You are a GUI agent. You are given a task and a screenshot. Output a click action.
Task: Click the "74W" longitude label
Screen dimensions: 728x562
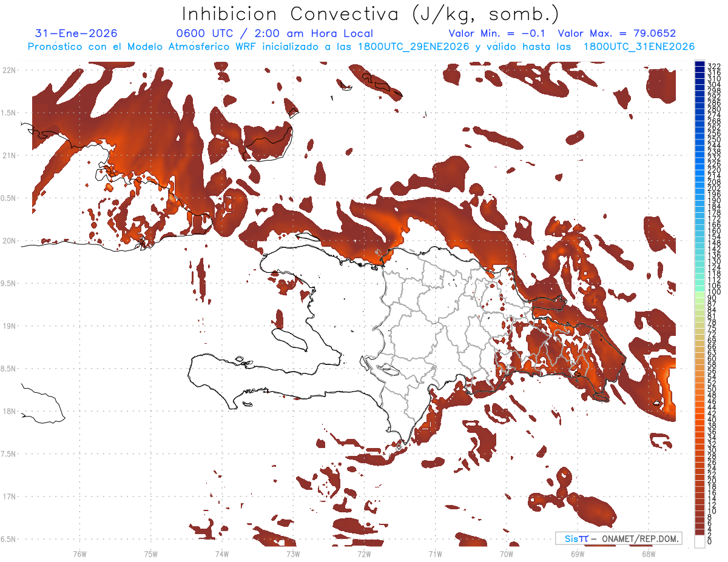(x=221, y=554)
